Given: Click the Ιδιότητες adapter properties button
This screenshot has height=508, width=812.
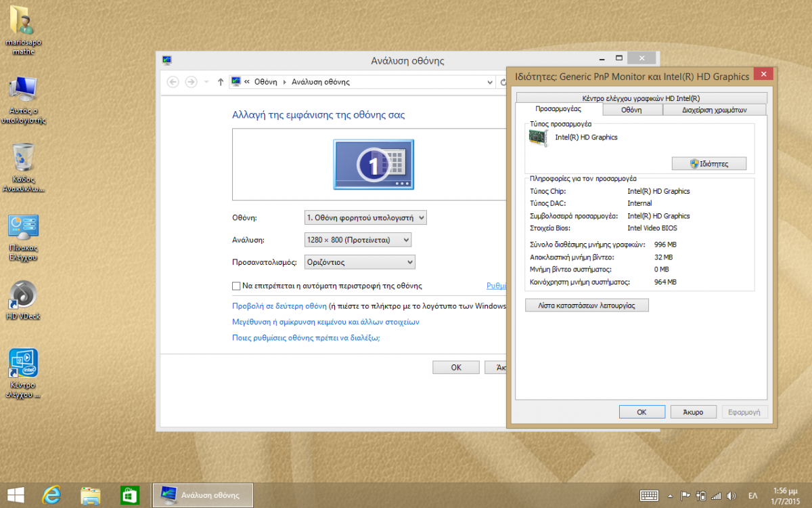Looking at the screenshot, I should coord(709,164).
